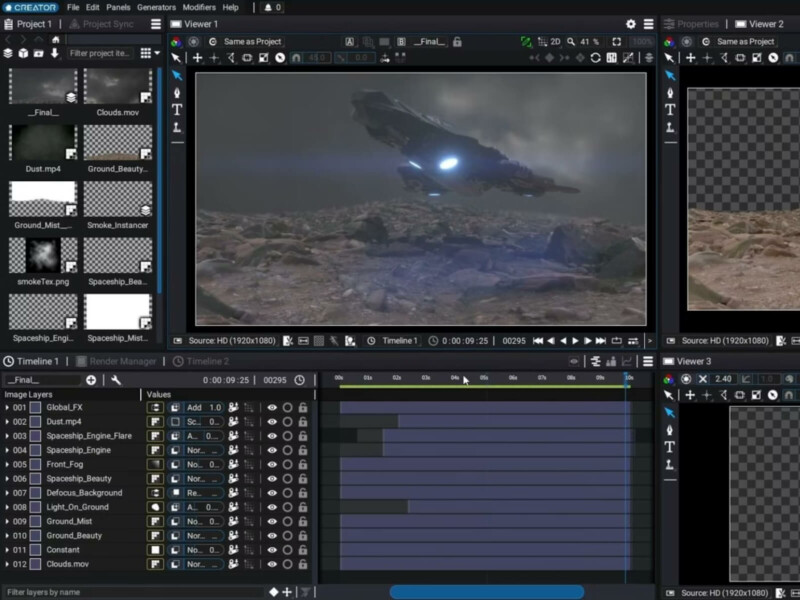Image resolution: width=800 pixels, height=600 pixels.
Task: Select the Pen tool in Viewer 1
Action: tap(177, 93)
